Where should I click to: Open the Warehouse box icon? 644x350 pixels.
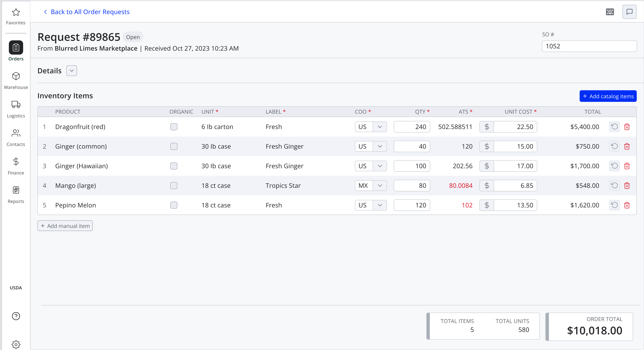tap(16, 76)
